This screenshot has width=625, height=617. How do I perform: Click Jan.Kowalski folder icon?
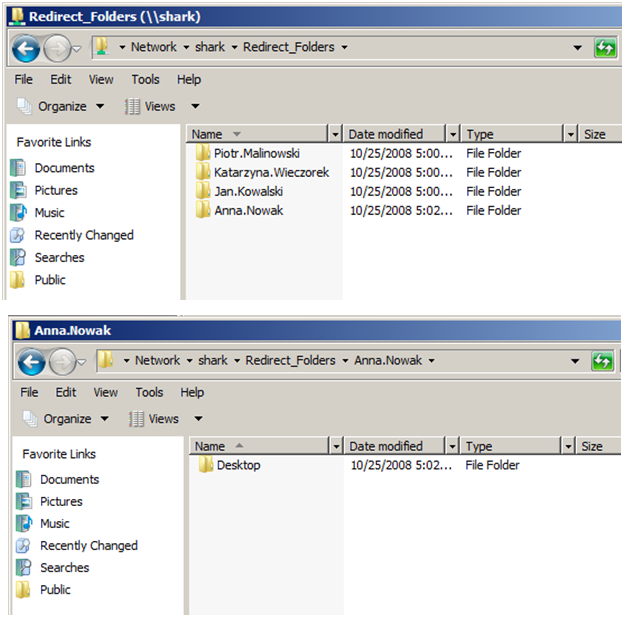point(203,191)
